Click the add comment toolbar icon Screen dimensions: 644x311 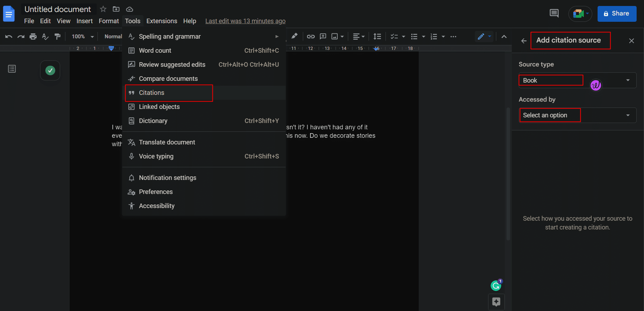pos(323,37)
